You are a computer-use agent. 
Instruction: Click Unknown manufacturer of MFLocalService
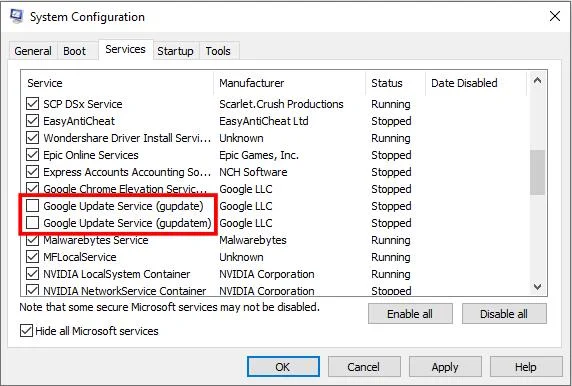click(x=241, y=257)
